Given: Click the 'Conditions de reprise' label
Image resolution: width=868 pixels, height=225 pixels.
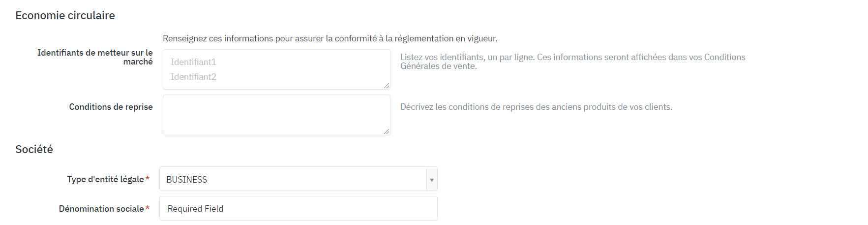Looking at the screenshot, I should [x=111, y=107].
